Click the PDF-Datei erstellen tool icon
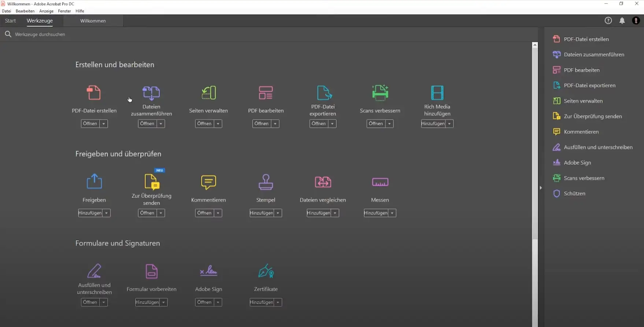This screenshot has width=644, height=327. coord(94,93)
